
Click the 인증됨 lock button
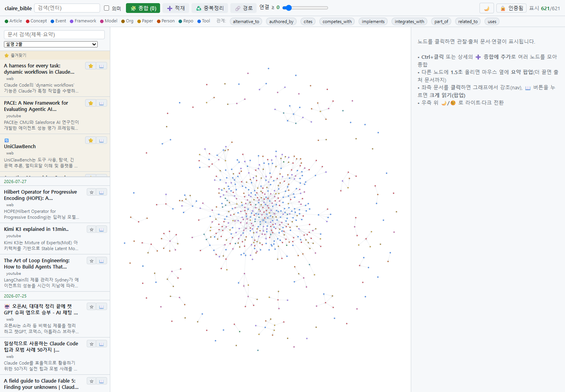pos(511,8)
